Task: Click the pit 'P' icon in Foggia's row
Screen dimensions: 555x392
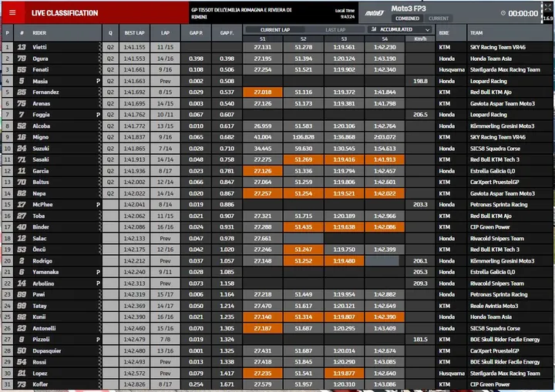Action: point(98,115)
